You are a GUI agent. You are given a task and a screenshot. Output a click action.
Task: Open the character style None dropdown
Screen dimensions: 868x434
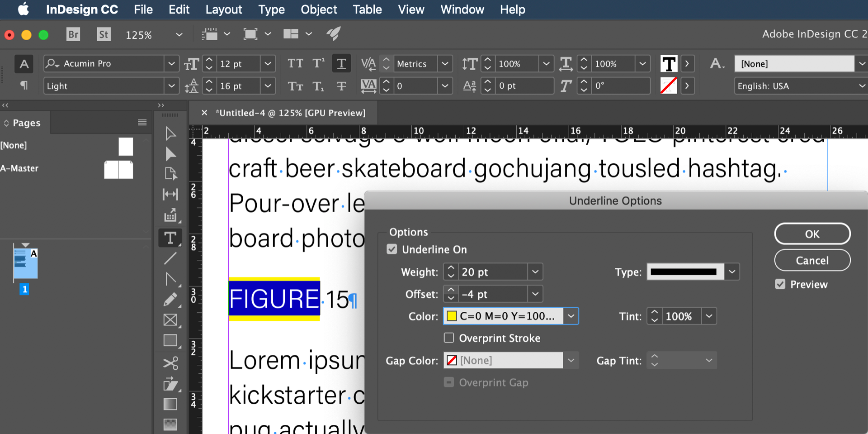(x=862, y=64)
